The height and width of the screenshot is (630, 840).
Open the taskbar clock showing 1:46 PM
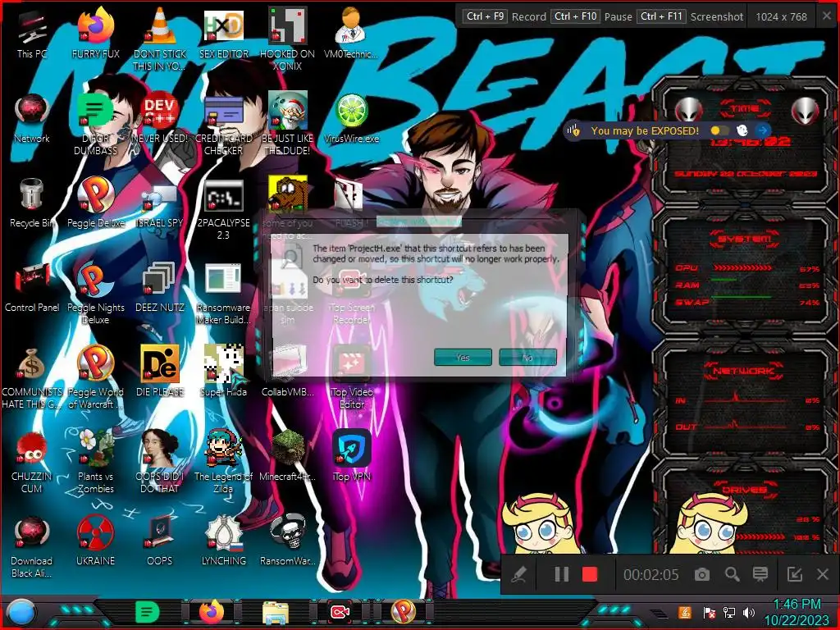[797, 612]
